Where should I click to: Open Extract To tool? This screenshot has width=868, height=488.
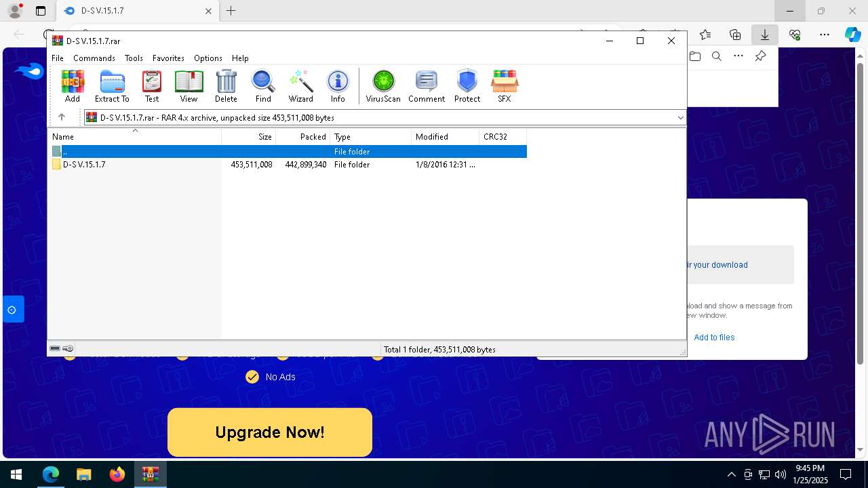click(112, 86)
